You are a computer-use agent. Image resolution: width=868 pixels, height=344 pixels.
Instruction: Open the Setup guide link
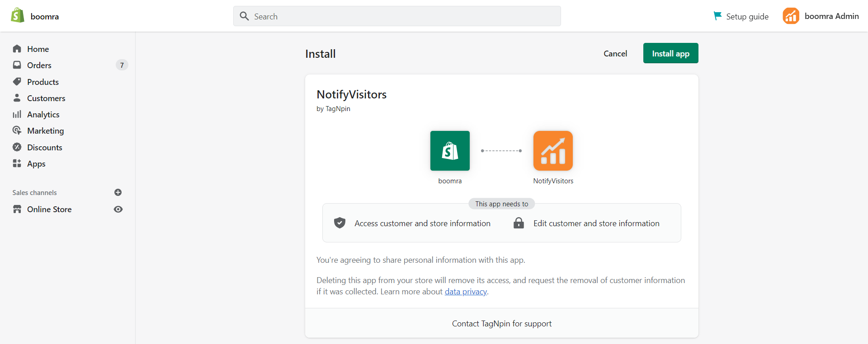(x=741, y=16)
